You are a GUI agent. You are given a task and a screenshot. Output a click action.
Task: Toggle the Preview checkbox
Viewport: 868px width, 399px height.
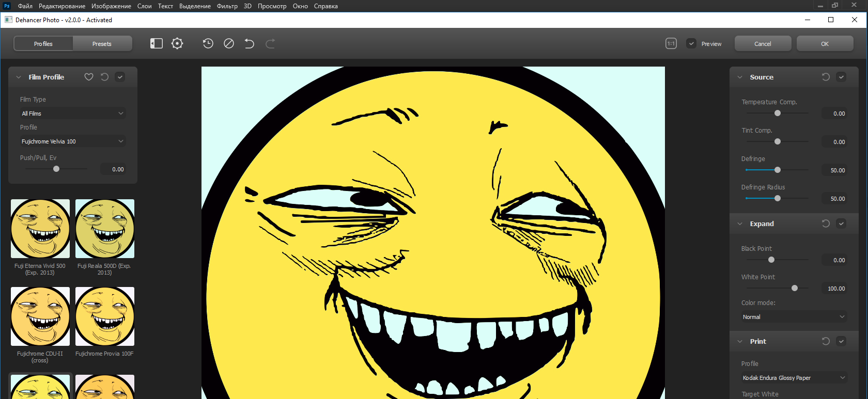pyautogui.click(x=691, y=43)
